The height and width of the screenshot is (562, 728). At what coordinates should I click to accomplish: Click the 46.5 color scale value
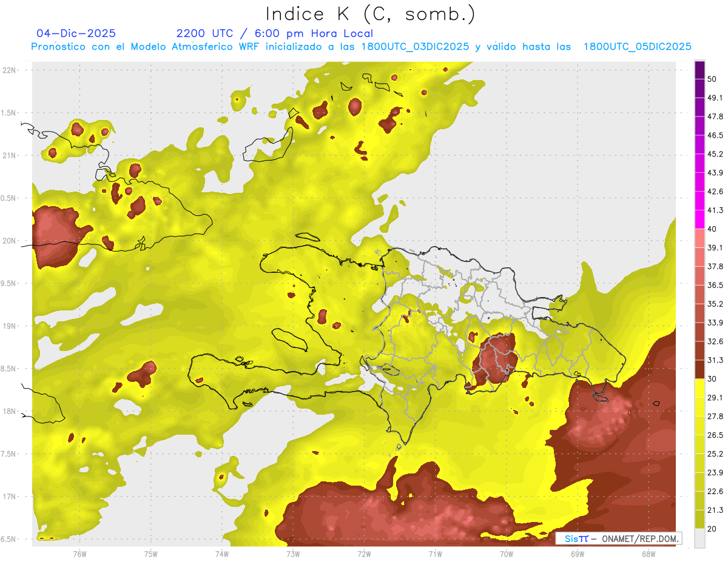(x=715, y=135)
